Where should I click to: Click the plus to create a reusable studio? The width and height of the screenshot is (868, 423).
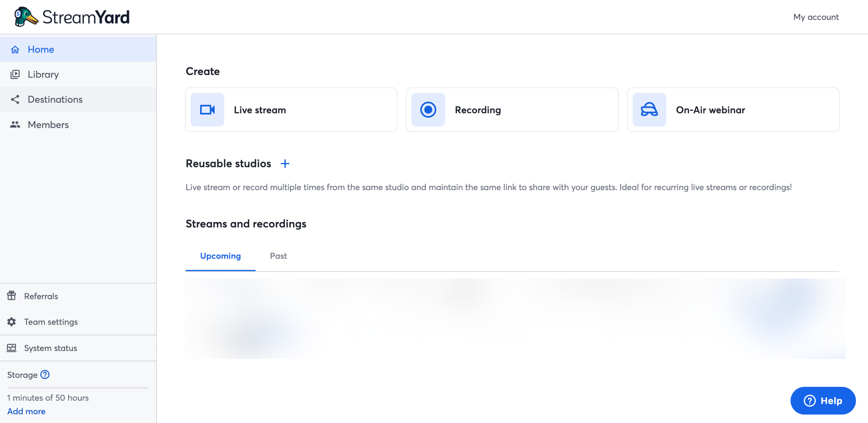[x=285, y=163]
